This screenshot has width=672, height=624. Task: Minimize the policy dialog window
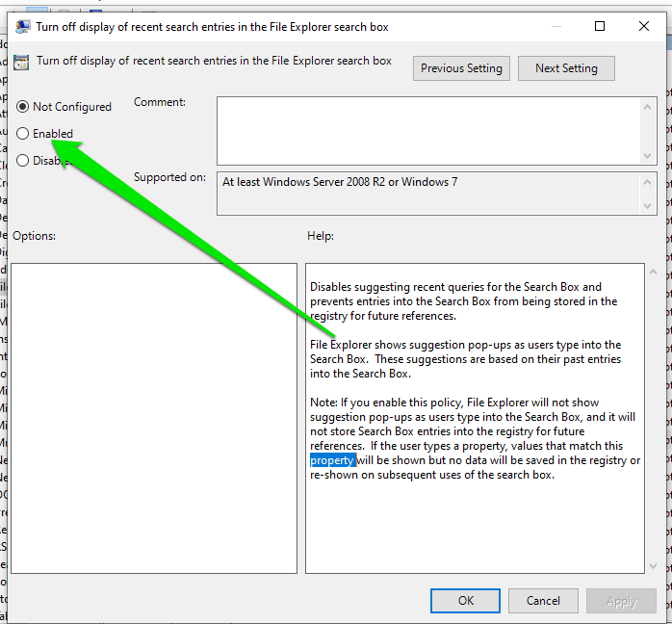coord(556,26)
